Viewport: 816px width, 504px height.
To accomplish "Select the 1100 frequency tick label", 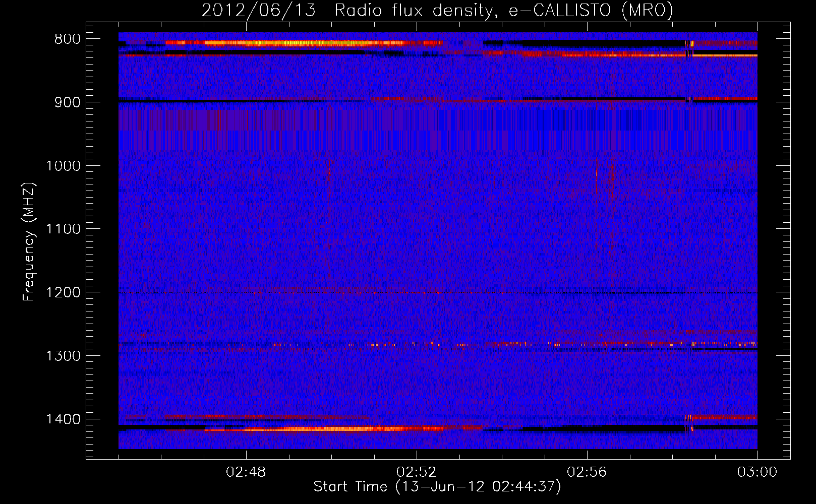I will pyautogui.click(x=63, y=229).
